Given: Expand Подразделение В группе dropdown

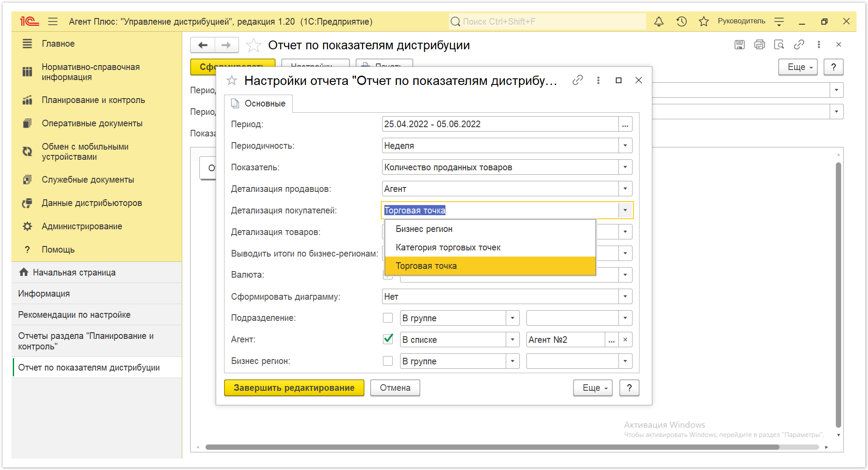Looking at the screenshot, I should (x=512, y=318).
